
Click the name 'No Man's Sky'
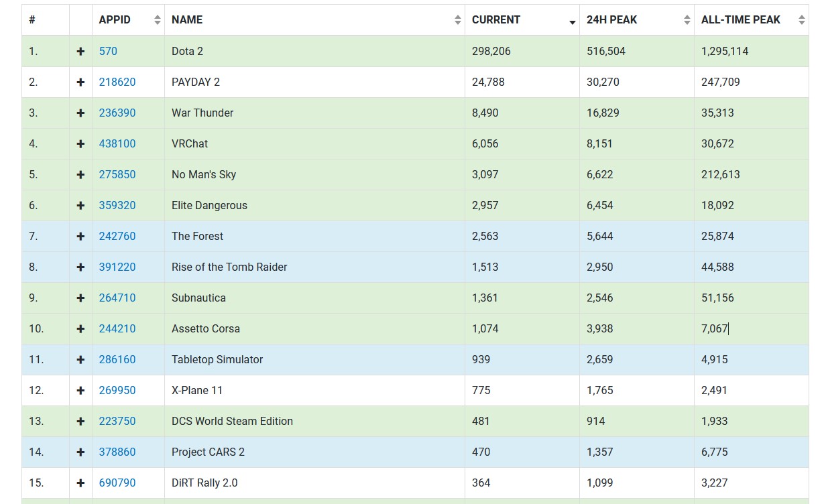204,174
